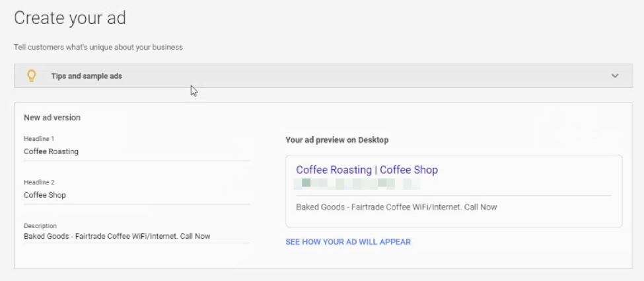Click the lightbulb tips icon
Screen dimensions: 644x281
coord(30,75)
